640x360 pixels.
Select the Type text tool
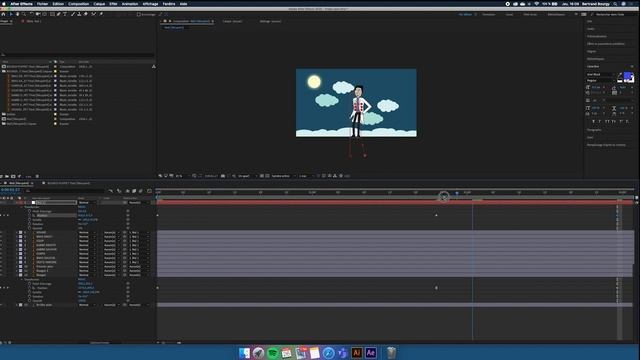click(x=65, y=14)
